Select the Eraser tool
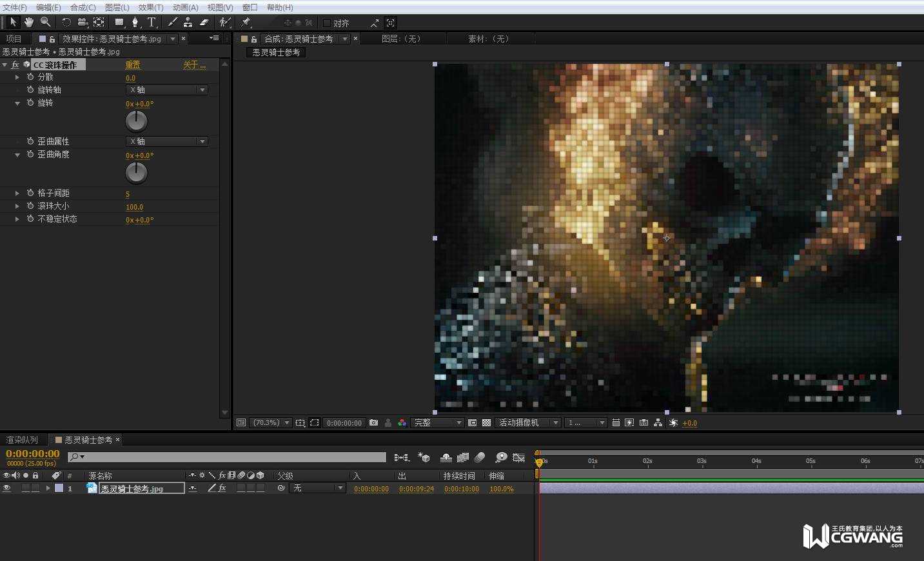924x561 pixels. [204, 22]
